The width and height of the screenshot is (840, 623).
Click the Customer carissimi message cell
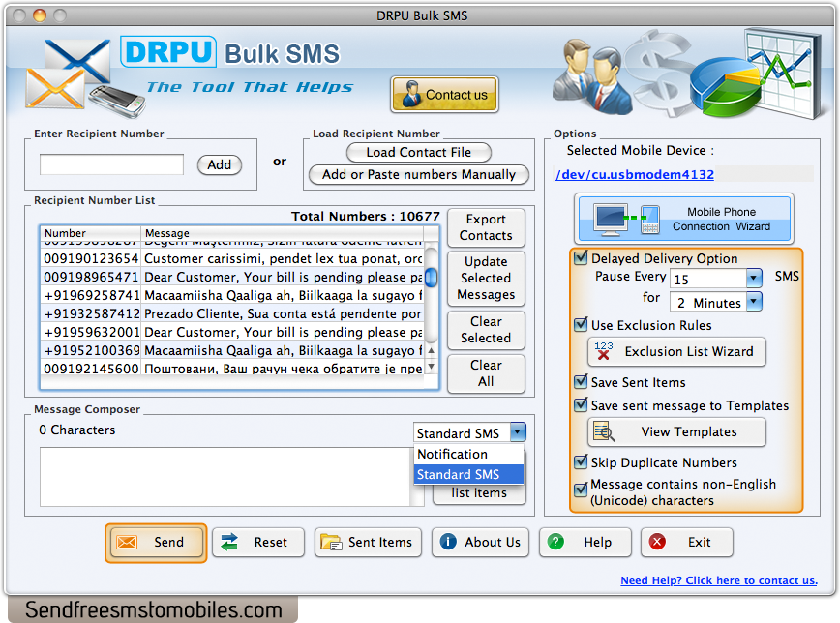point(283,258)
